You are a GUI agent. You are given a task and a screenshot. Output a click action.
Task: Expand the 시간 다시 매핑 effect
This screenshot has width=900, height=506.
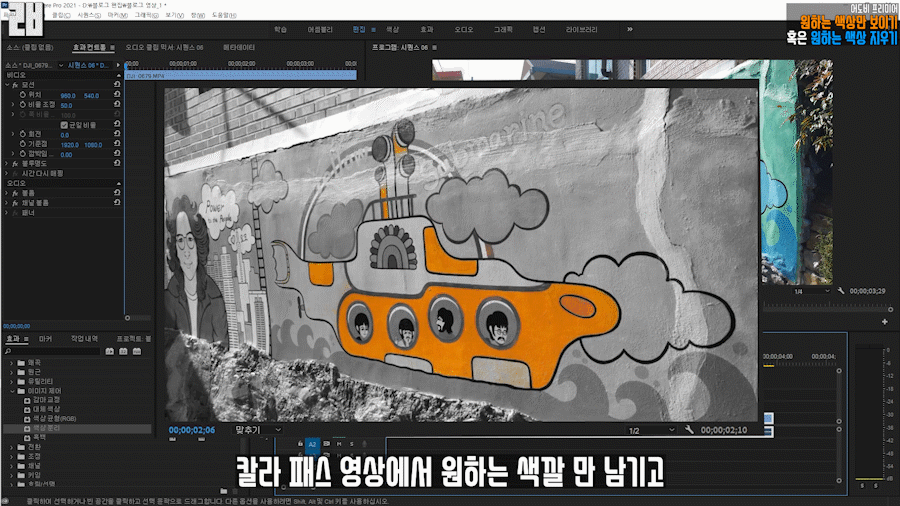click(x=7, y=173)
